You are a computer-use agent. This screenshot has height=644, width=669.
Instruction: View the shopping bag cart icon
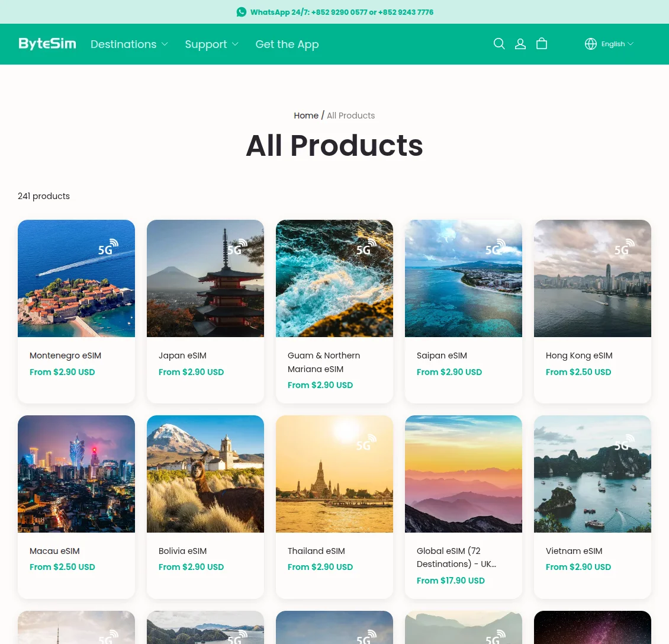[x=542, y=44]
